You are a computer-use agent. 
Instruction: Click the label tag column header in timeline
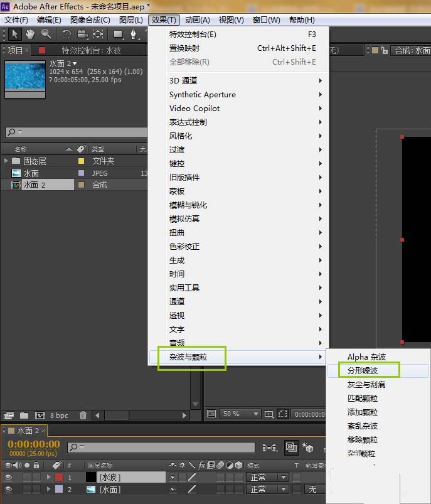(x=56, y=465)
